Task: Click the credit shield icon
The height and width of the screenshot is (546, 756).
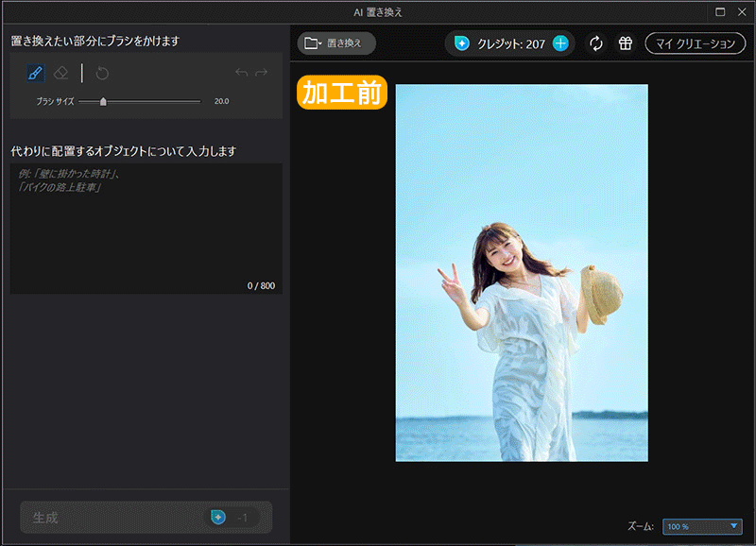Action: pos(461,43)
